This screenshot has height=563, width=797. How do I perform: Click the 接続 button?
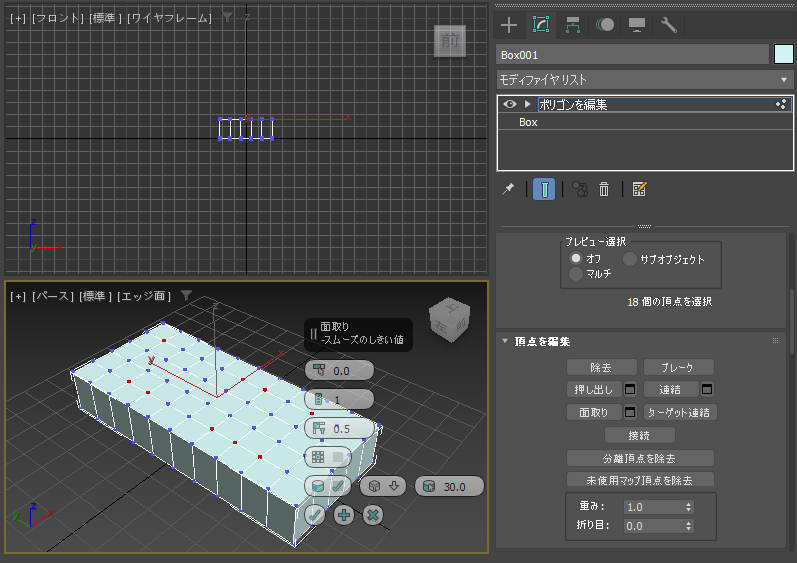click(x=639, y=435)
